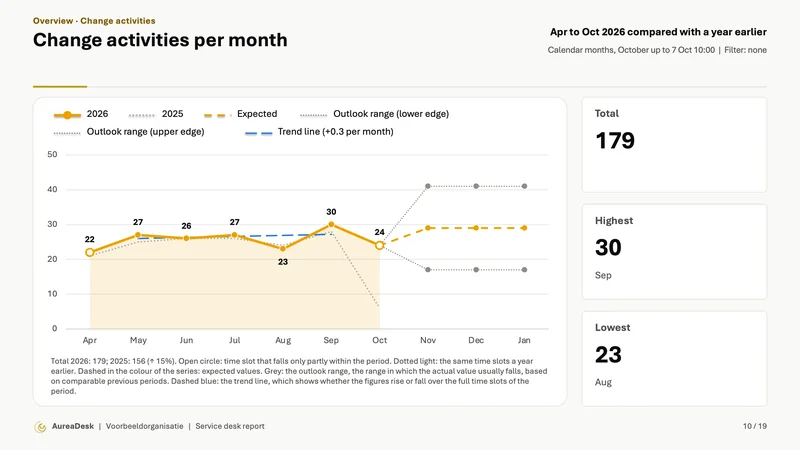Click the Jan x-axis label
This screenshot has height=450, width=800.
pos(524,340)
